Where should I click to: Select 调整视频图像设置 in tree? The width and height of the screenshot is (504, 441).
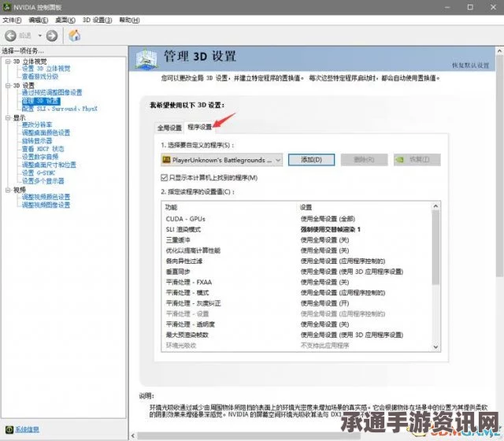point(46,205)
